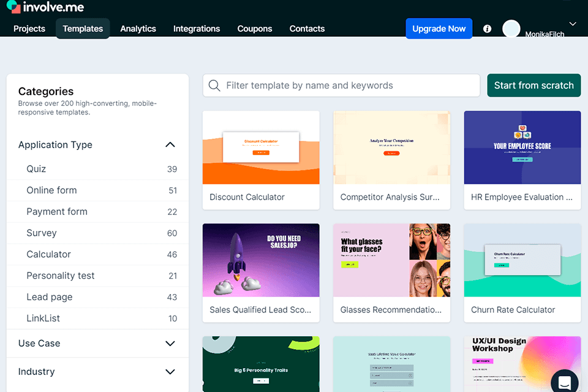588x392 pixels.
Task: Click the Sales Qualified Lead Sco... title
Action: (260, 310)
